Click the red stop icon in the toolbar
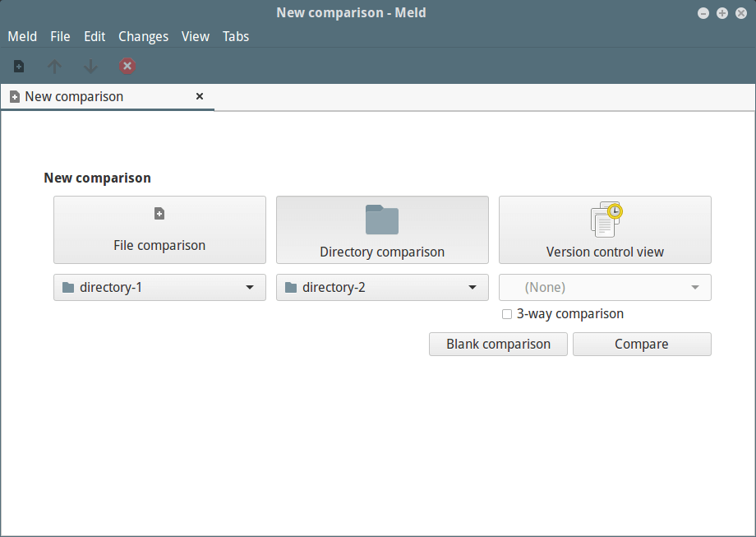756x537 pixels. (127, 66)
